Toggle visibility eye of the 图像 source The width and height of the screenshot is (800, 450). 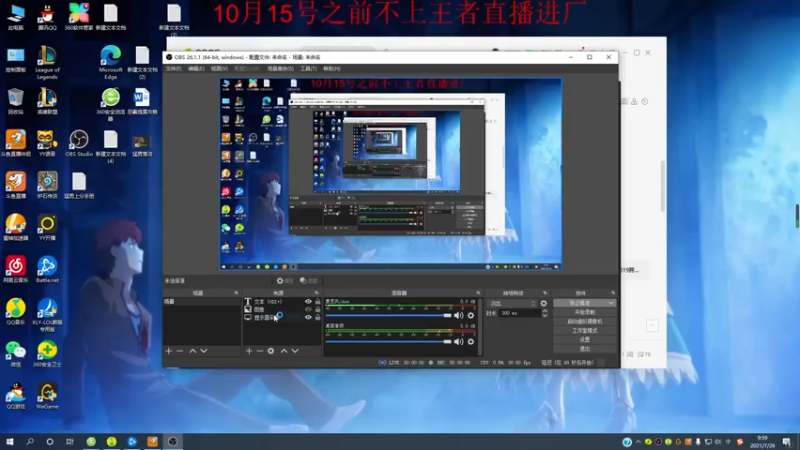[x=308, y=309]
